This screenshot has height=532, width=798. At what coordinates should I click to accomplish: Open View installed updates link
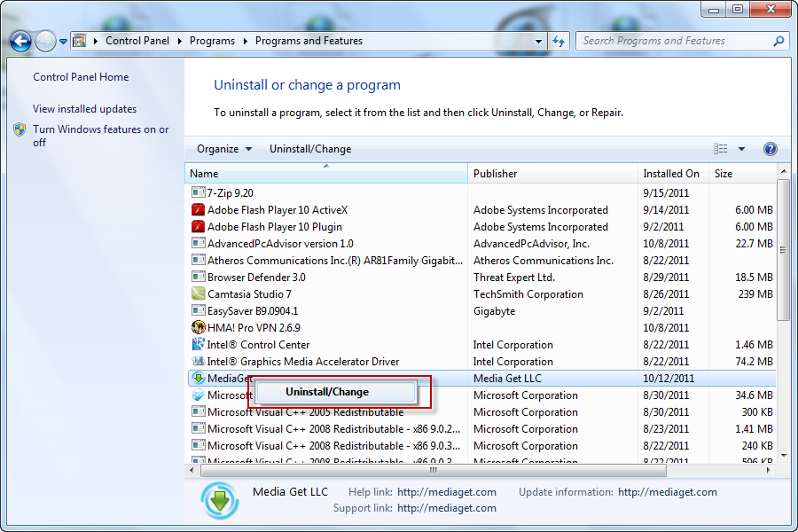coord(85,109)
